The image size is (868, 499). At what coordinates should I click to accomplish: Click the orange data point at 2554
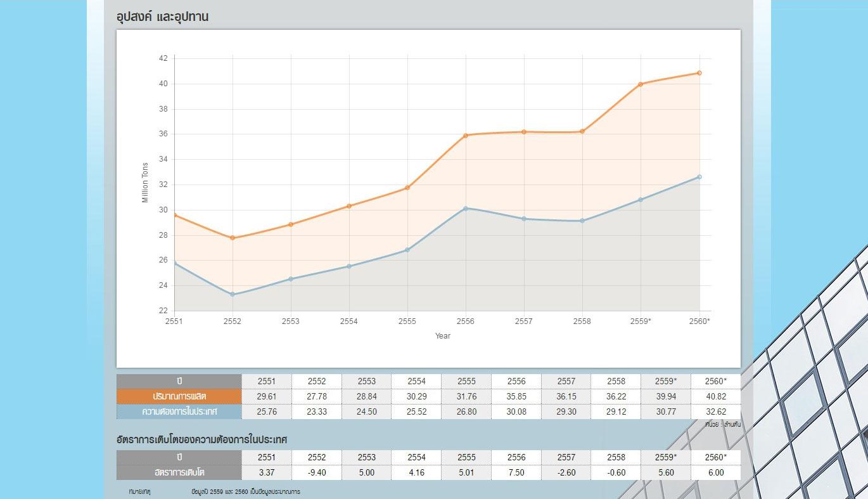coord(349,206)
